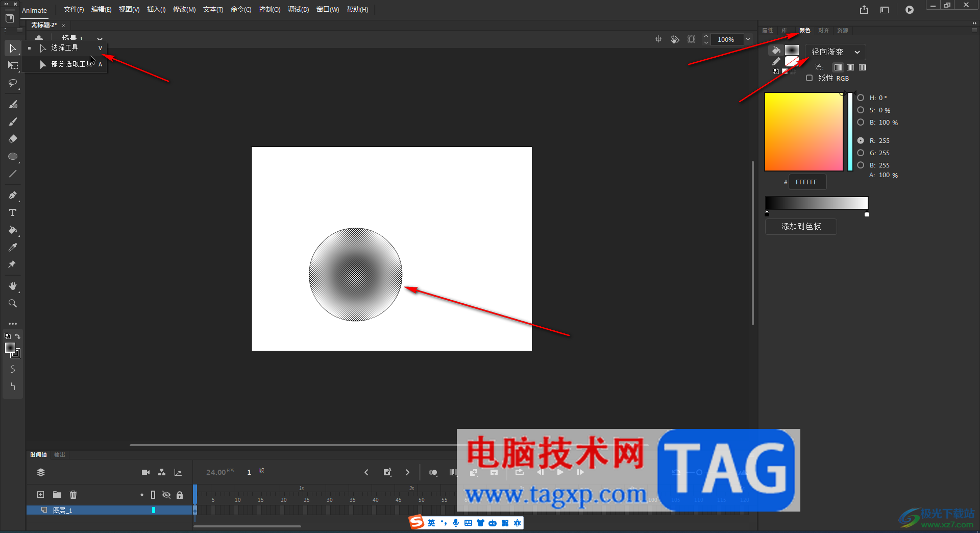Select the Paint Bucket tool
The width and height of the screenshot is (980, 533).
tap(13, 230)
